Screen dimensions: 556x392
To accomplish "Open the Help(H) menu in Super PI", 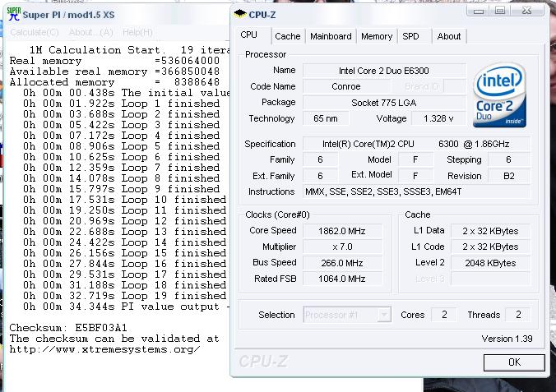I will (x=137, y=33).
